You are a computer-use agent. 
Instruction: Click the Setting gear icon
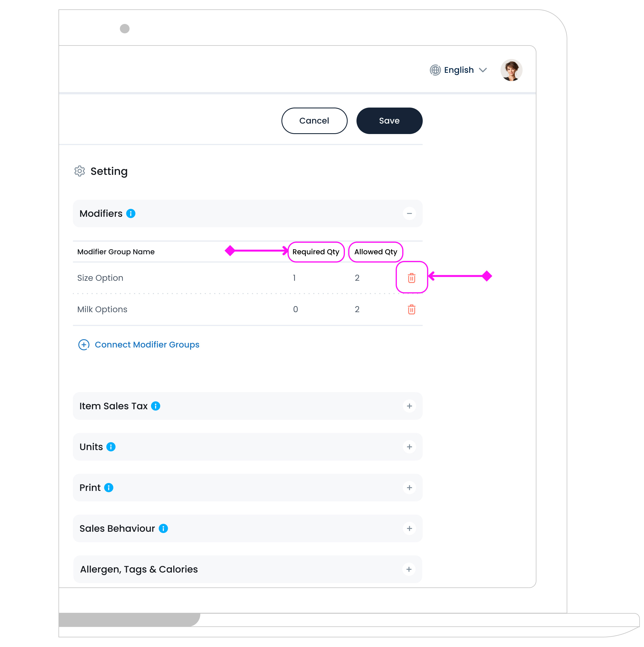pos(79,171)
